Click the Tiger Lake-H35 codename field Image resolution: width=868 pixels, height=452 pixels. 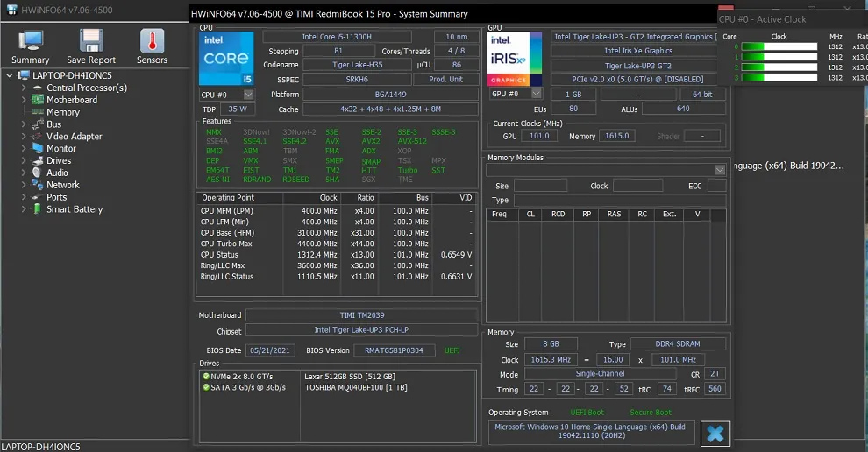(x=357, y=65)
